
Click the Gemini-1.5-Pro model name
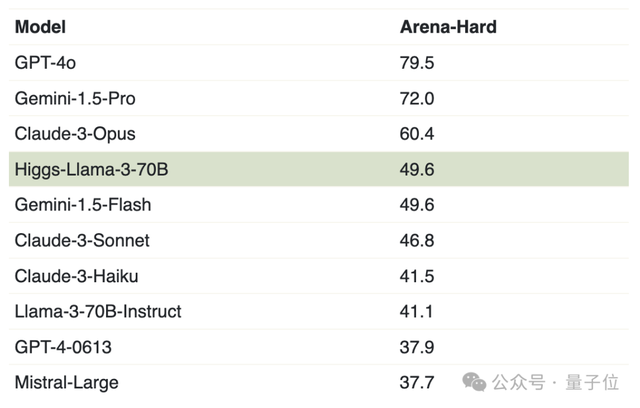pyautogui.click(x=75, y=98)
